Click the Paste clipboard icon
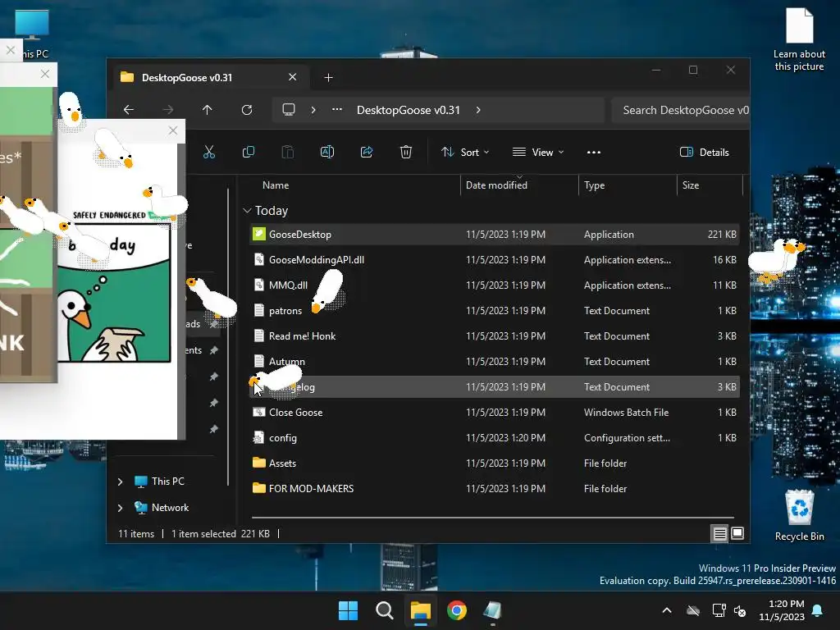 (x=288, y=152)
